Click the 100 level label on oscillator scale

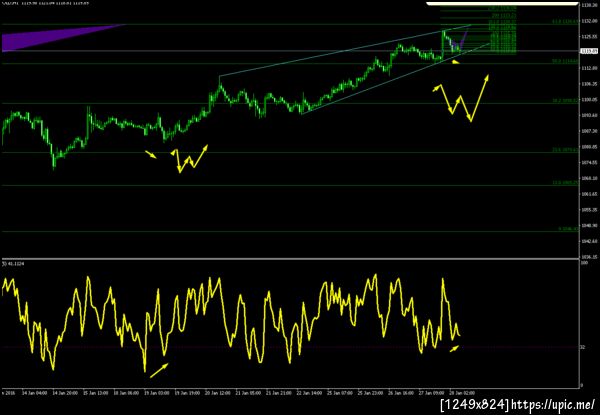click(x=584, y=263)
